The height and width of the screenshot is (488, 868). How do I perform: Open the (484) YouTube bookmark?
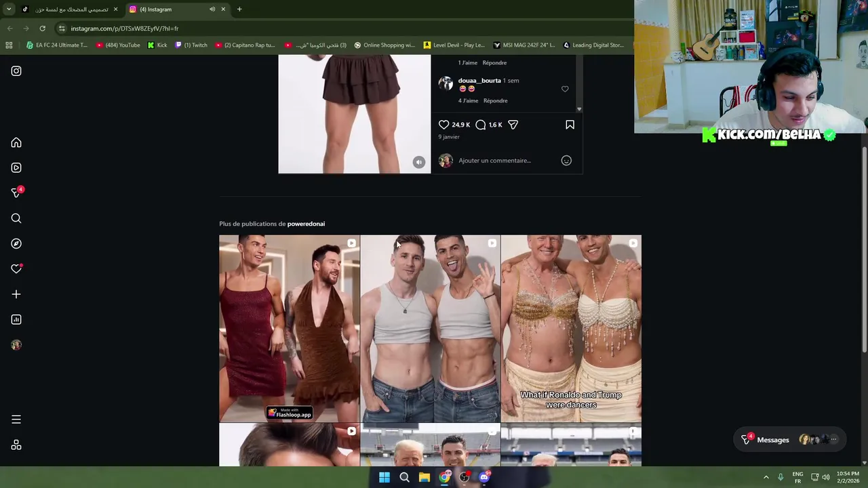[118, 45]
